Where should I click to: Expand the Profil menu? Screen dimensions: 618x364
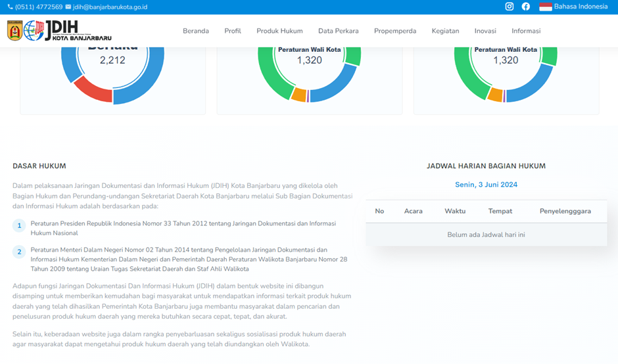(232, 31)
